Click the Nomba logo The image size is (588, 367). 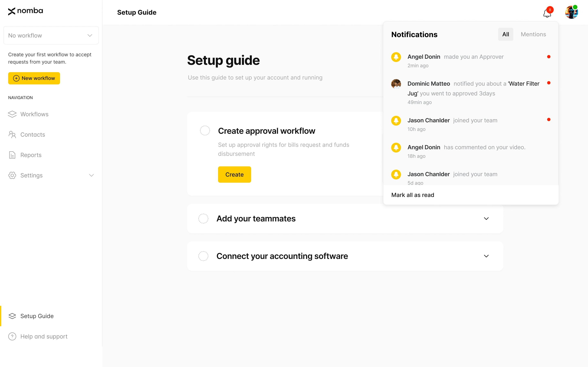click(x=25, y=11)
